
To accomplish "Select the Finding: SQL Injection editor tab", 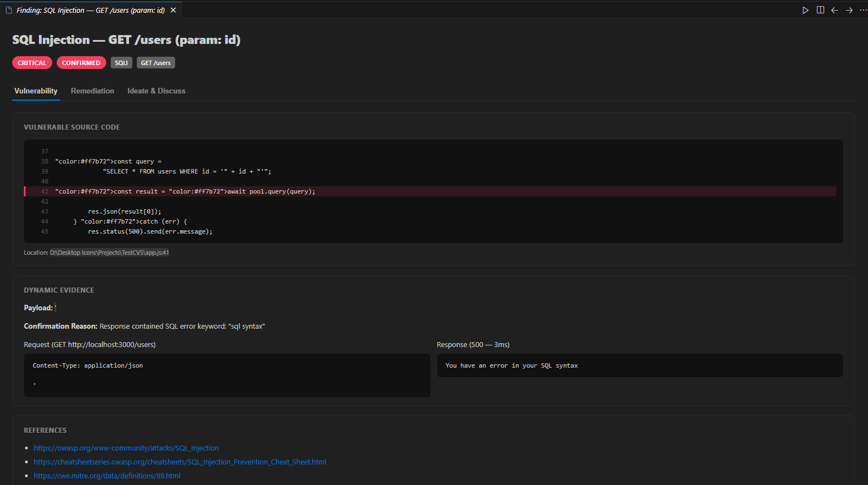I will (x=91, y=10).
